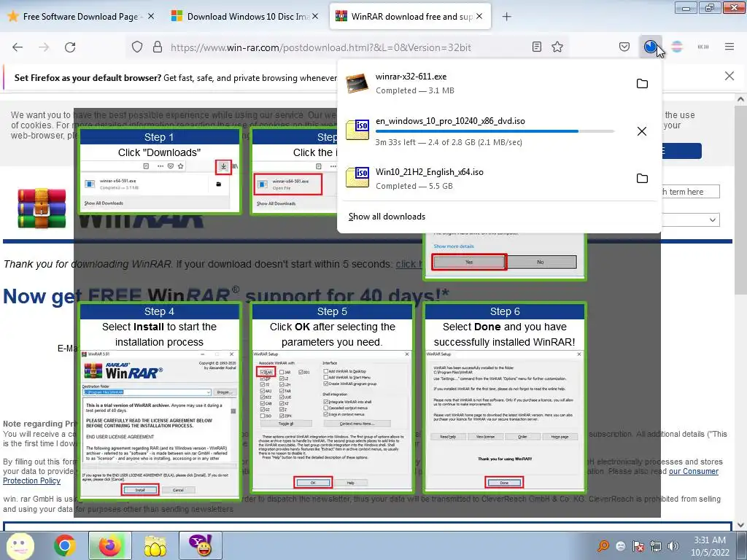Click the winrar-x32-611.exe file icon
Screen dimensions: 747x560
pos(357,83)
